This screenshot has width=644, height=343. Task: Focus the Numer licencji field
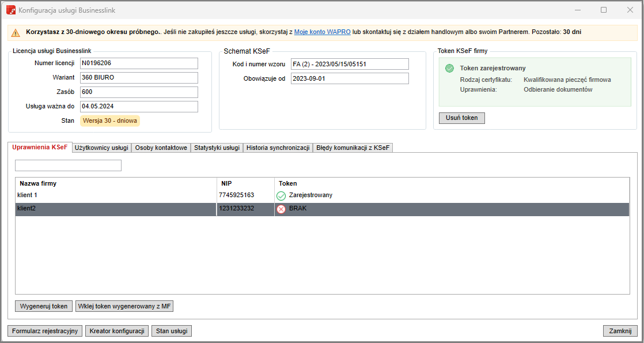pos(139,63)
